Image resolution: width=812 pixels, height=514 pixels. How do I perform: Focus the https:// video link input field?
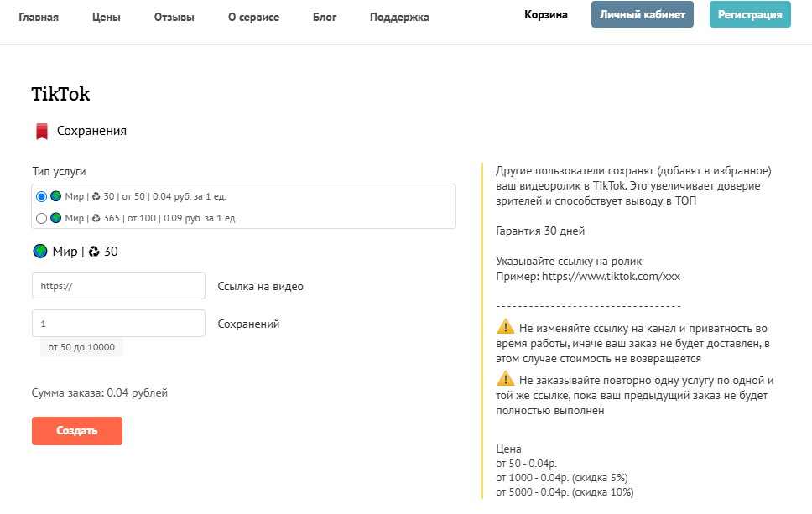(x=118, y=286)
